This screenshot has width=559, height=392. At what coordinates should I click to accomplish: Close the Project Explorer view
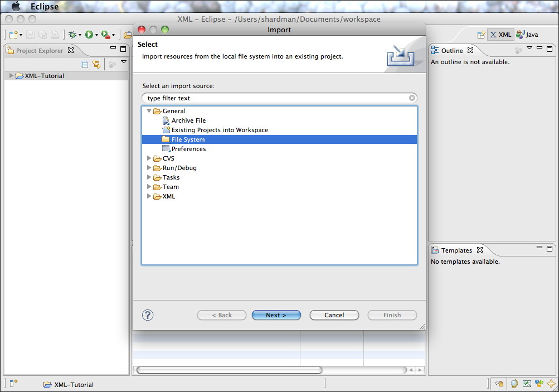[71, 50]
